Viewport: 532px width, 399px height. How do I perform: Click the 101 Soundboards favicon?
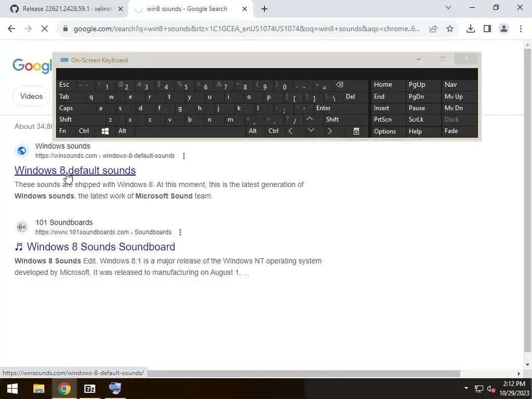pos(22,227)
